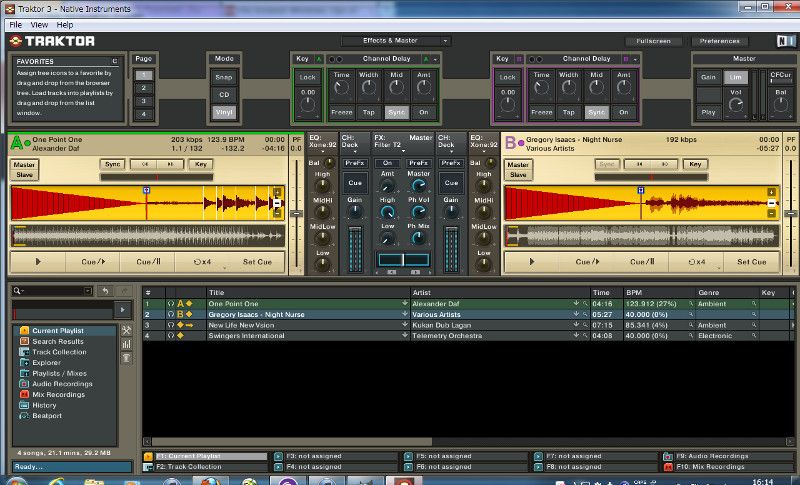Click the Explorer folder icon
800x485 pixels.
[24, 363]
